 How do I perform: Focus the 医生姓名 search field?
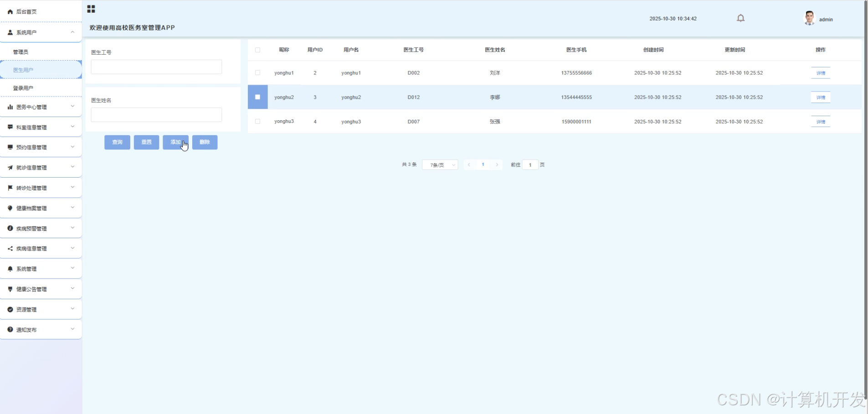click(x=156, y=115)
